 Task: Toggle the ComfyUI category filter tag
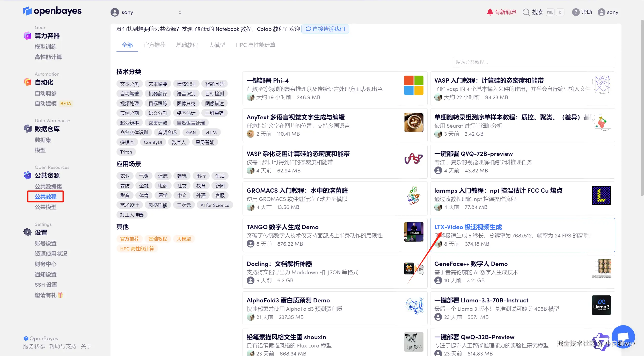[x=153, y=142]
